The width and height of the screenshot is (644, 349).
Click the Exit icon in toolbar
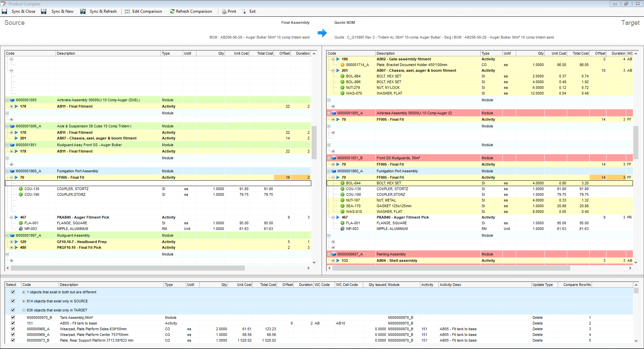(244, 11)
